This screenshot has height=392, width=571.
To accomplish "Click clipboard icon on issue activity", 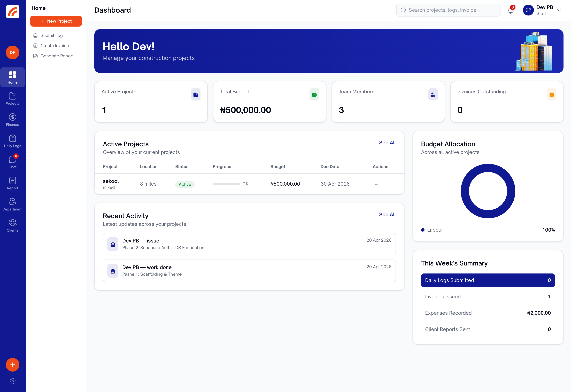I will [113, 244].
